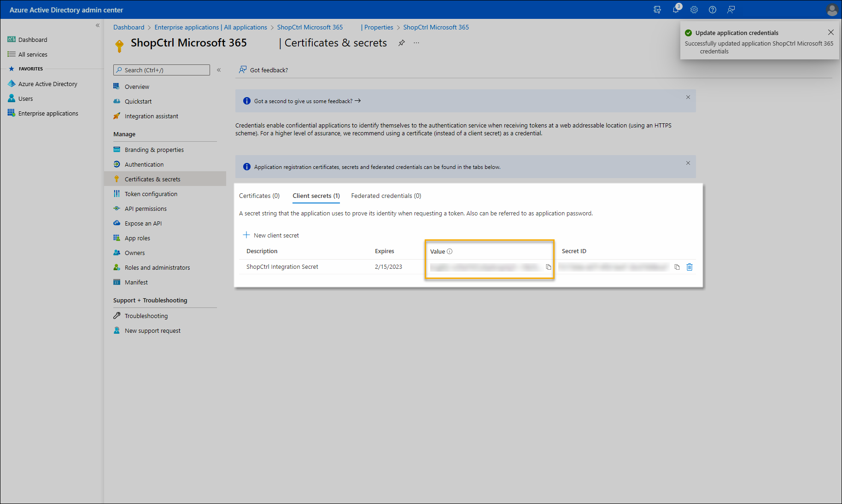Open Integration assistant

(151, 116)
